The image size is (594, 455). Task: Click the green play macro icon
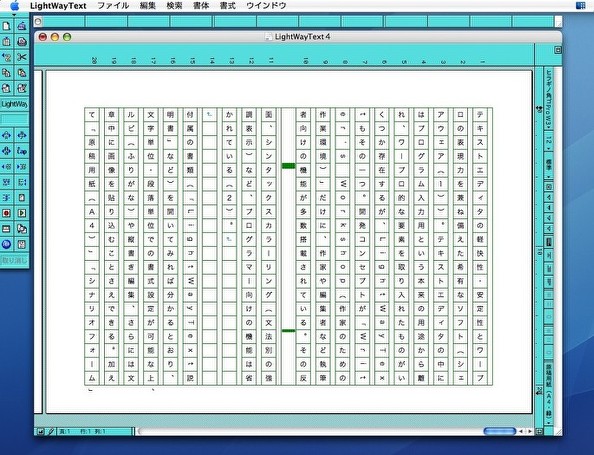(x=22, y=213)
